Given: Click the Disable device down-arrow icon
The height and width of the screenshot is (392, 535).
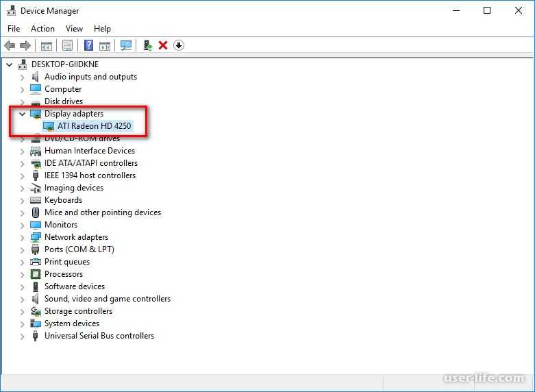Looking at the screenshot, I should pos(179,45).
